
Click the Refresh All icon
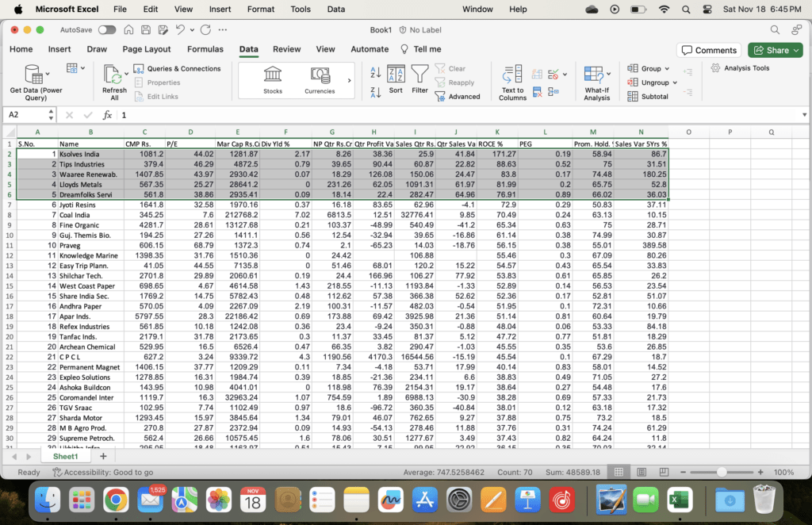point(113,75)
